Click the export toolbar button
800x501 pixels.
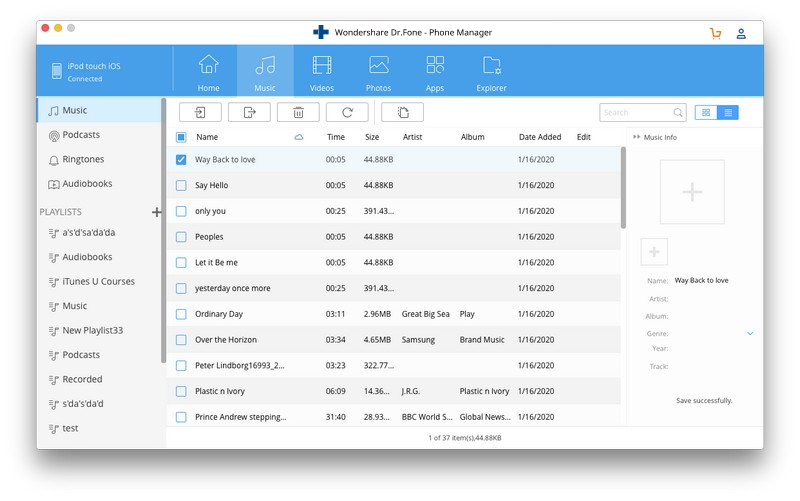tap(249, 112)
